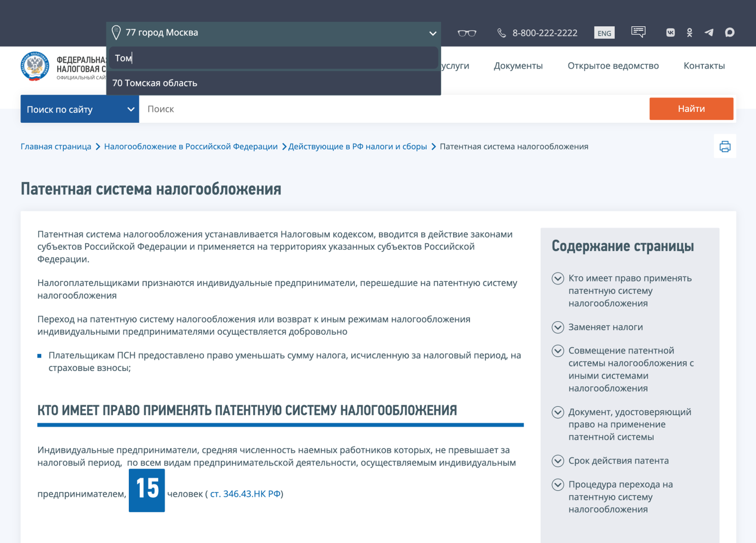Open the 'Контакты' navigation item
This screenshot has height=543, width=756.
pos(704,65)
